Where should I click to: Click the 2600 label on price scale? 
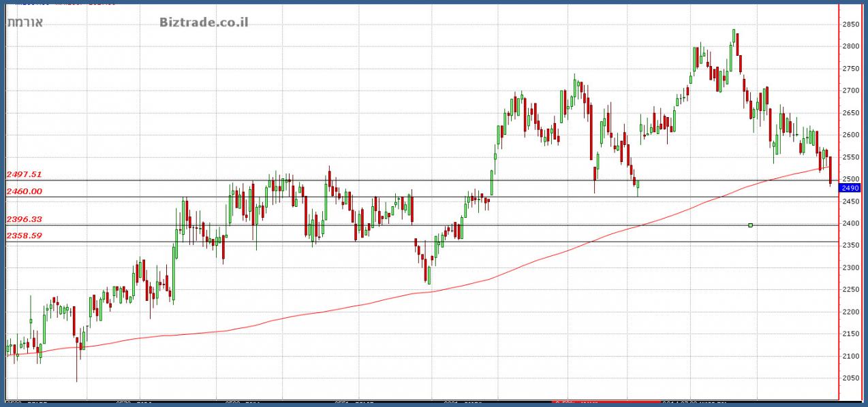click(x=850, y=135)
